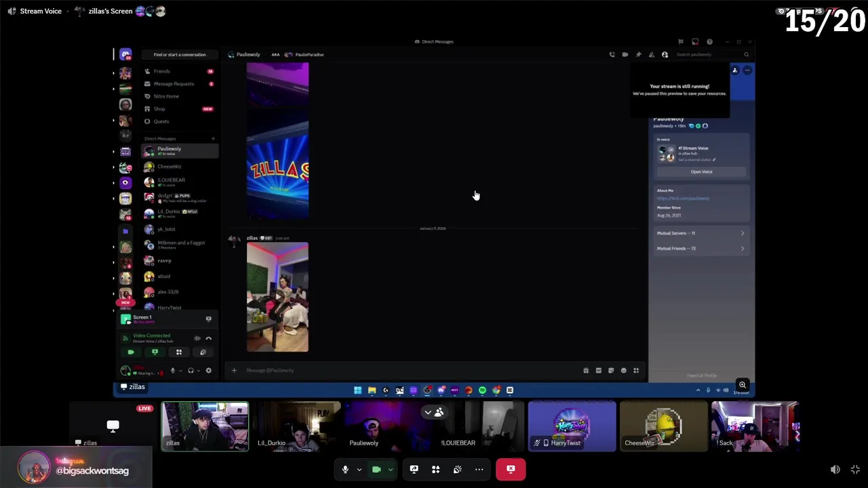Open Find or start a conversation box
The height and width of the screenshot is (488, 868).
coord(180,55)
